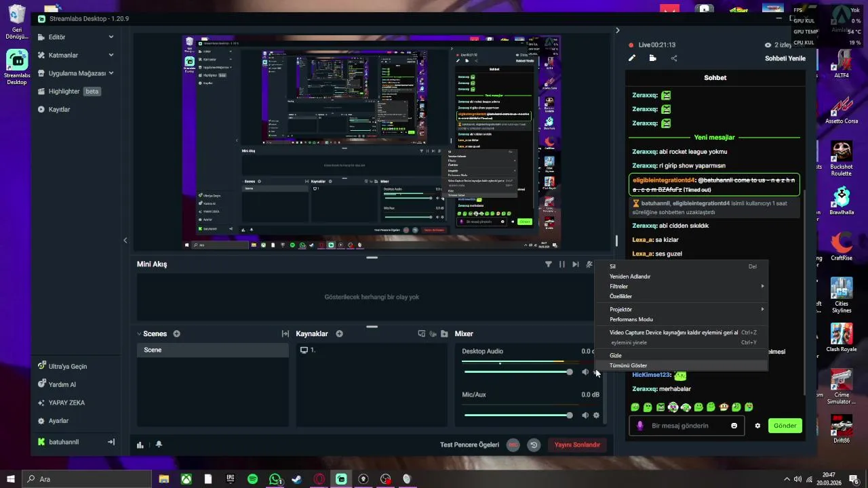
Task: Undo Video Capture Device removal entry
Action: 682,333
